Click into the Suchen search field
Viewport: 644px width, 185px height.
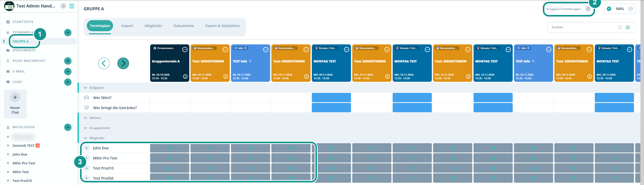tap(583, 27)
